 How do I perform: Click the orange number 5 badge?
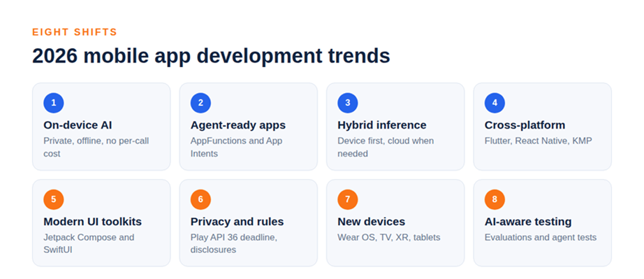[x=54, y=199]
